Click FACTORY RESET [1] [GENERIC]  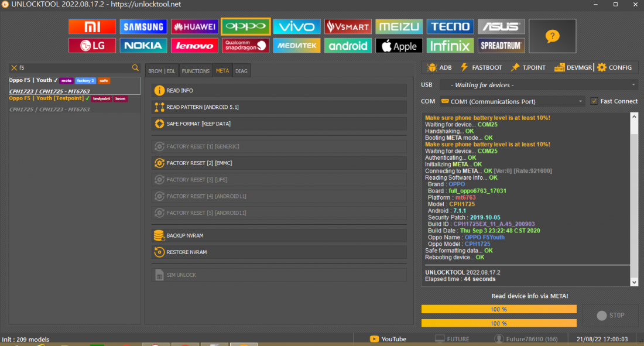(279, 146)
